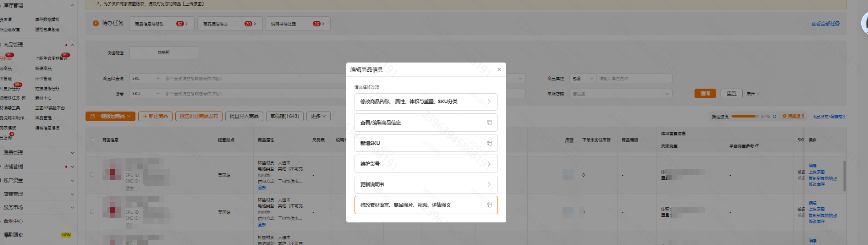Click 挑选机会商品发布 button
This screenshot has height=245, width=868.
(x=199, y=116)
